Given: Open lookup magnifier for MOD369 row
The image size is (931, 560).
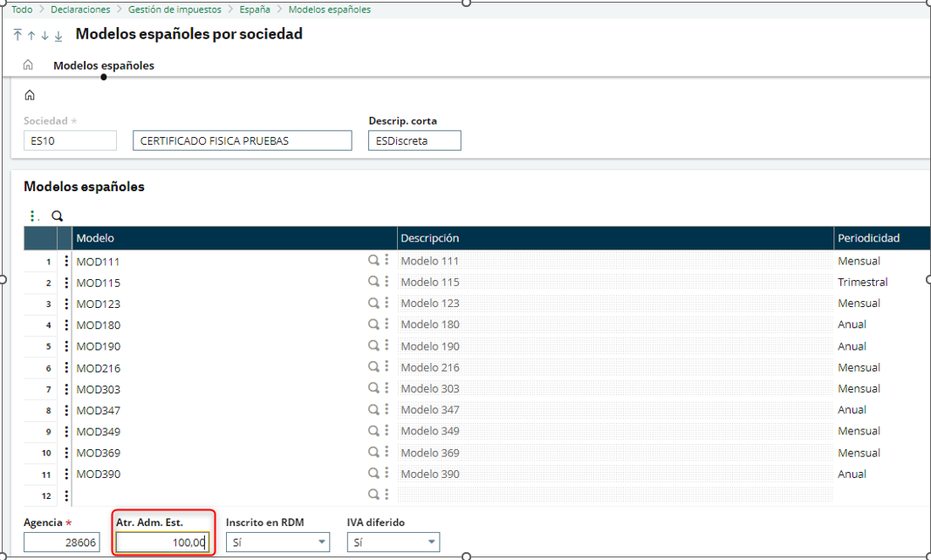Looking at the screenshot, I should click(373, 452).
